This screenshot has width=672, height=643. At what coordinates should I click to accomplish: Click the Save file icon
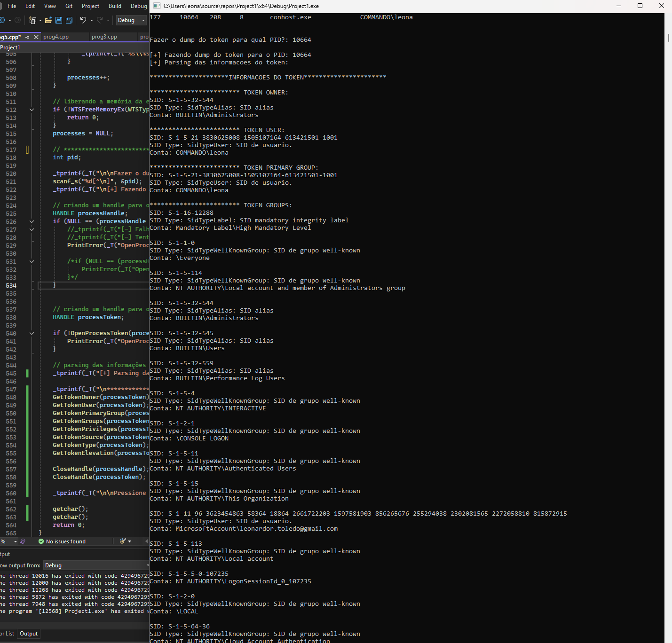click(59, 20)
